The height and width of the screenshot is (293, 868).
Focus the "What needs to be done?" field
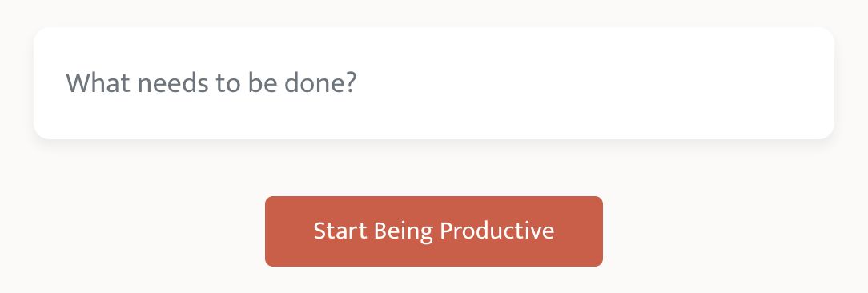point(433,83)
